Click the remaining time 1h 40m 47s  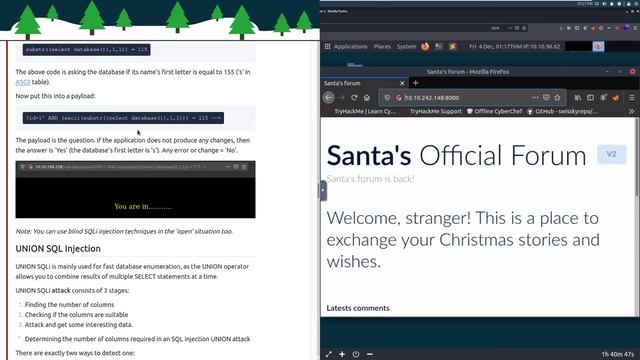[618, 354]
